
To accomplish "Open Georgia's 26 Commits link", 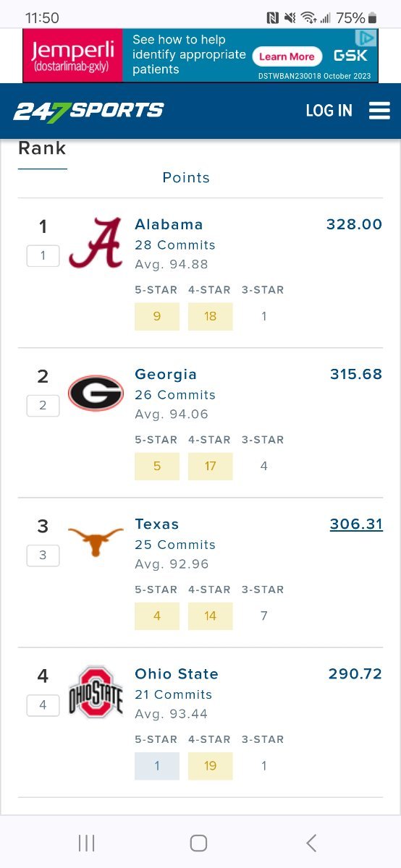I will coord(175,395).
